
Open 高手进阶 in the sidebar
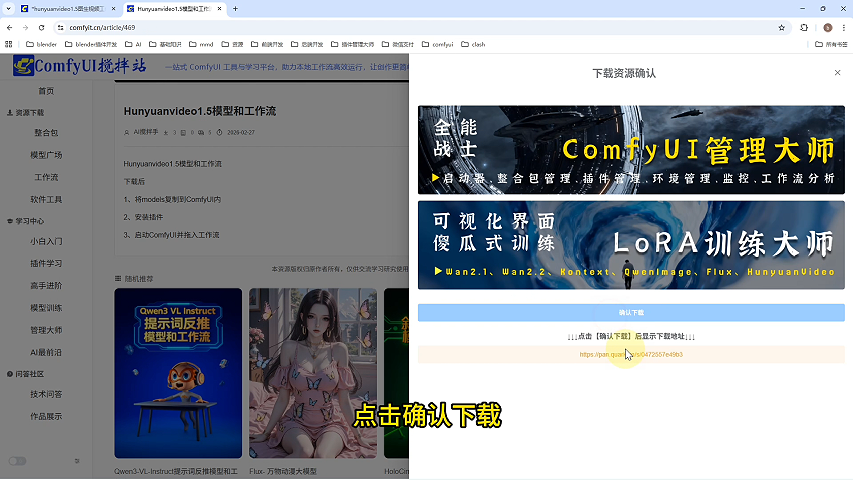46,285
